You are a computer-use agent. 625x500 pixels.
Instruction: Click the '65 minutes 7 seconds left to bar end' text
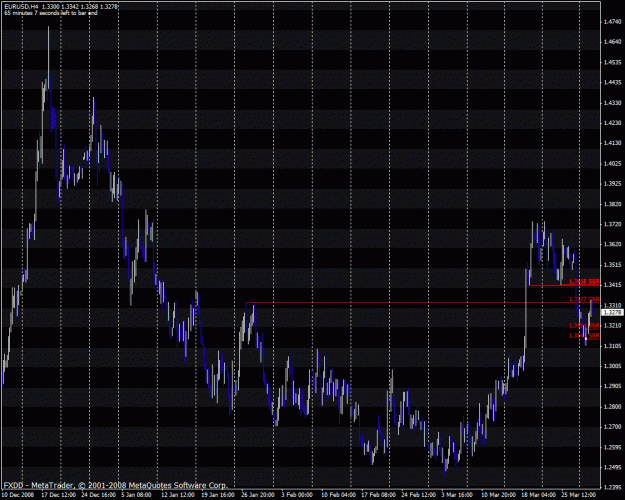(51, 13)
